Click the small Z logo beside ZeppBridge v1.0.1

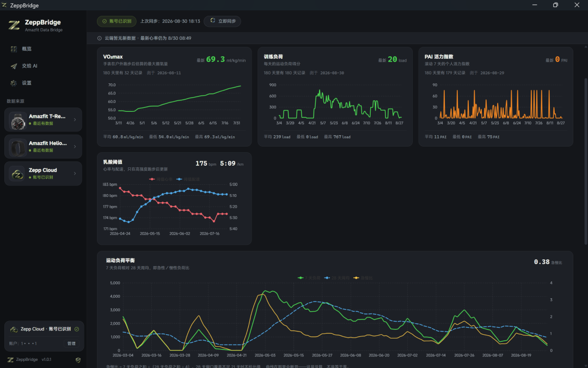click(10, 360)
